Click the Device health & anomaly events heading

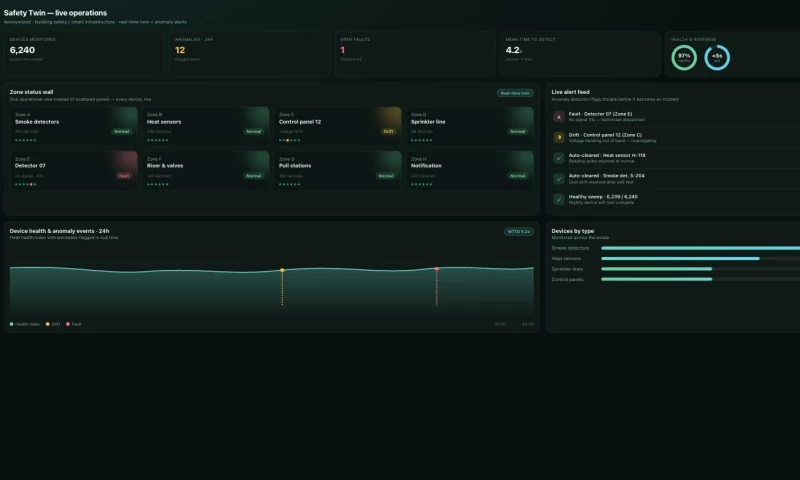click(59, 231)
